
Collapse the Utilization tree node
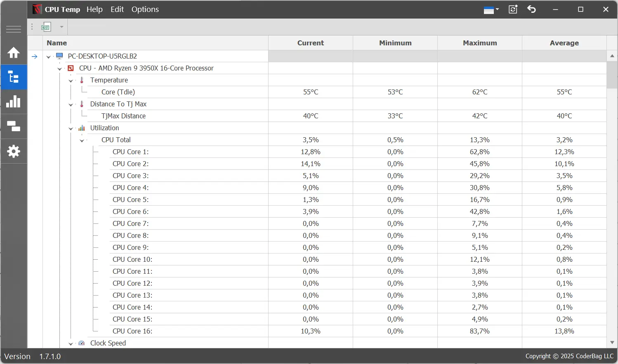[x=71, y=129]
